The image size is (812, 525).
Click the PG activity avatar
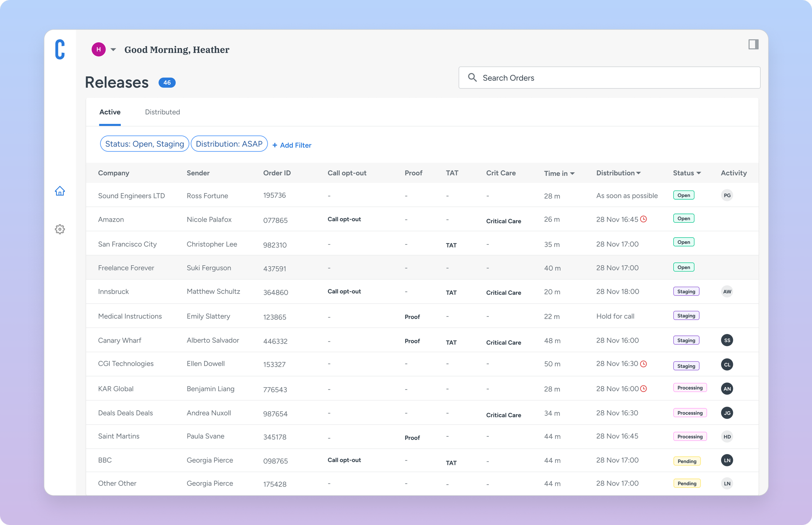(x=727, y=195)
